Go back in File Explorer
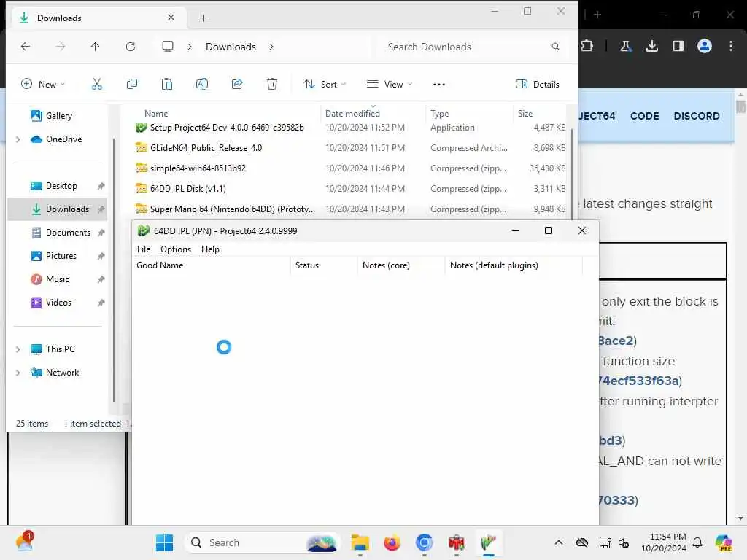This screenshot has height=560, width=747. point(26,46)
